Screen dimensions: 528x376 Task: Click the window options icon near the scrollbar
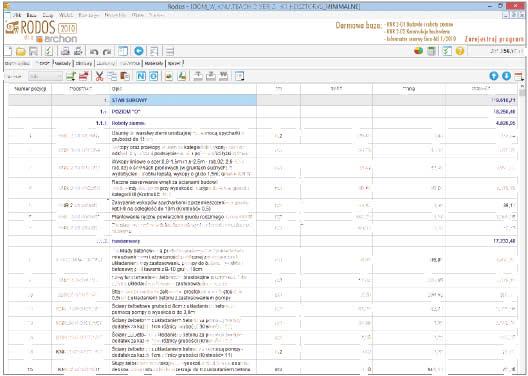(519, 76)
